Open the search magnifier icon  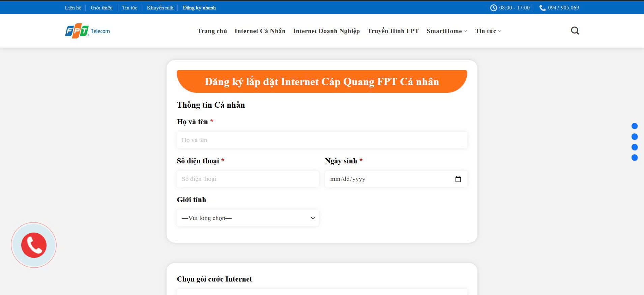(575, 31)
